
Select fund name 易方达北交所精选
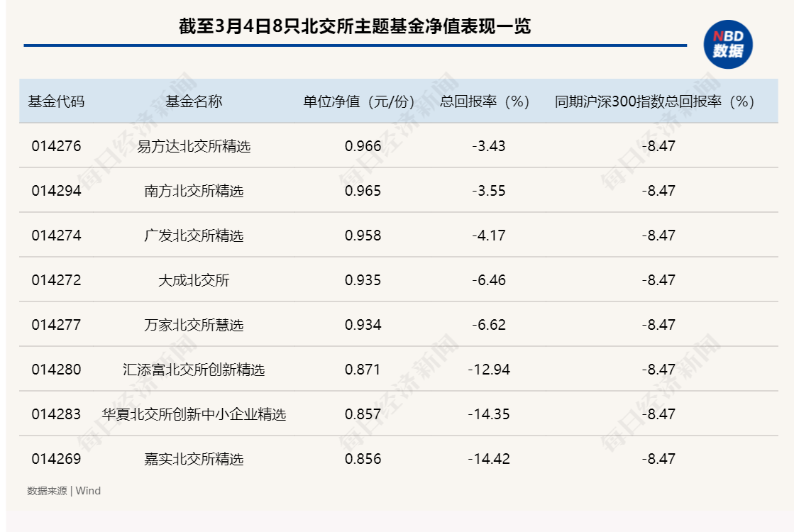click(194, 146)
